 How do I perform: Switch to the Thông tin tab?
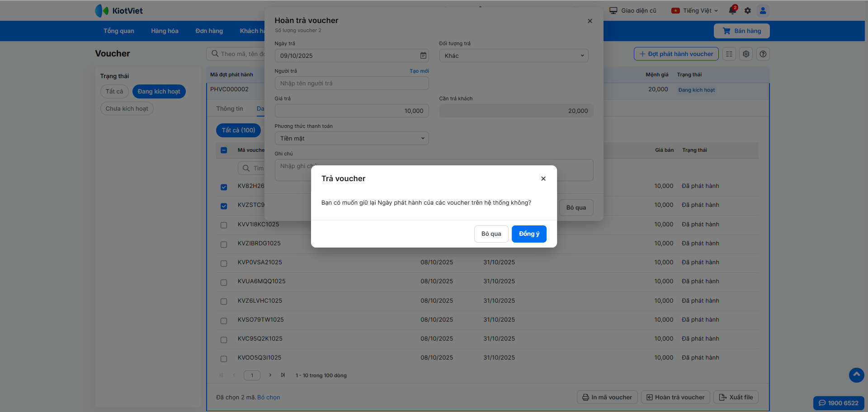[x=230, y=108]
